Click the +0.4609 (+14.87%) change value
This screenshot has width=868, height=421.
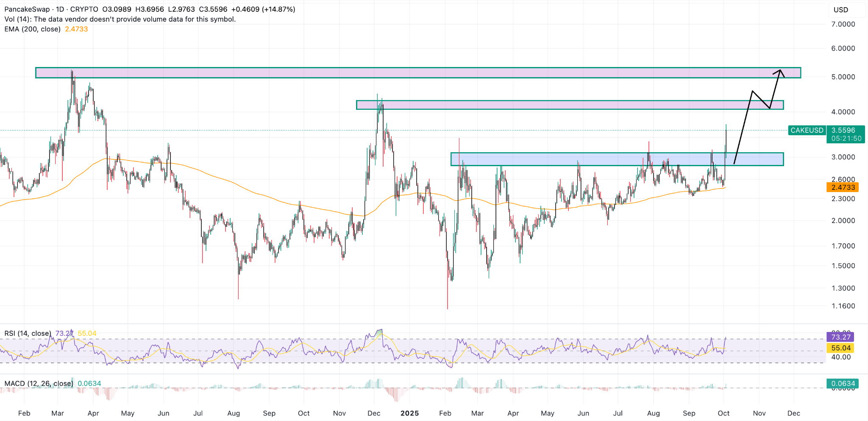[x=263, y=9]
